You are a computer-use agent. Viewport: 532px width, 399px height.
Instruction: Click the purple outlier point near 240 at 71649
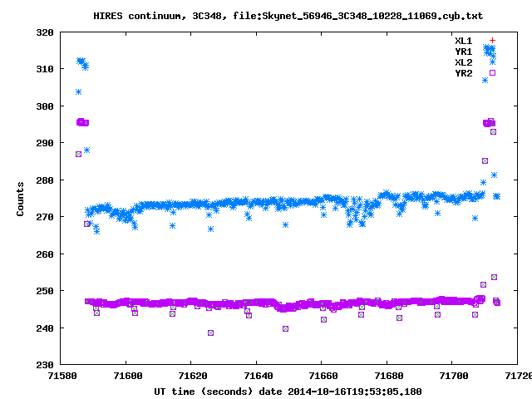coord(285,329)
